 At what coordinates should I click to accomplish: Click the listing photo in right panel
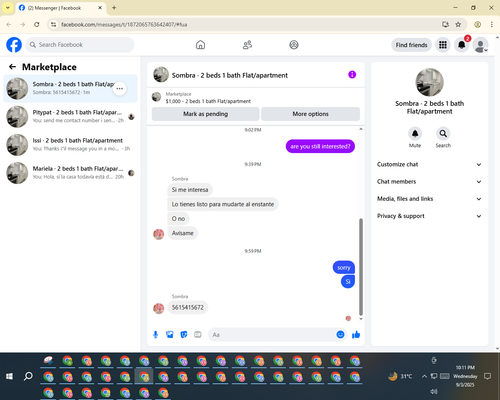429,82
